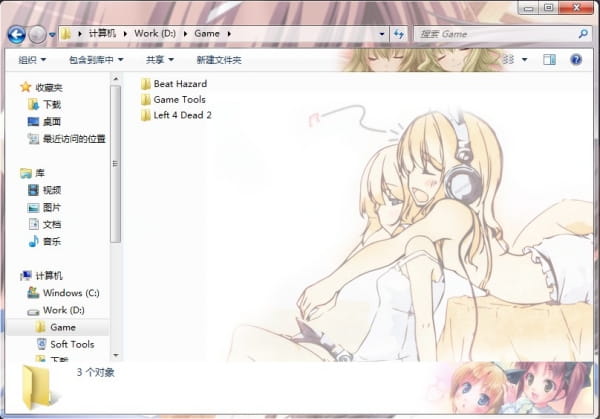The height and width of the screenshot is (419, 600).
Task: Click the navigation pane scroll down arrow
Action: pos(116,355)
